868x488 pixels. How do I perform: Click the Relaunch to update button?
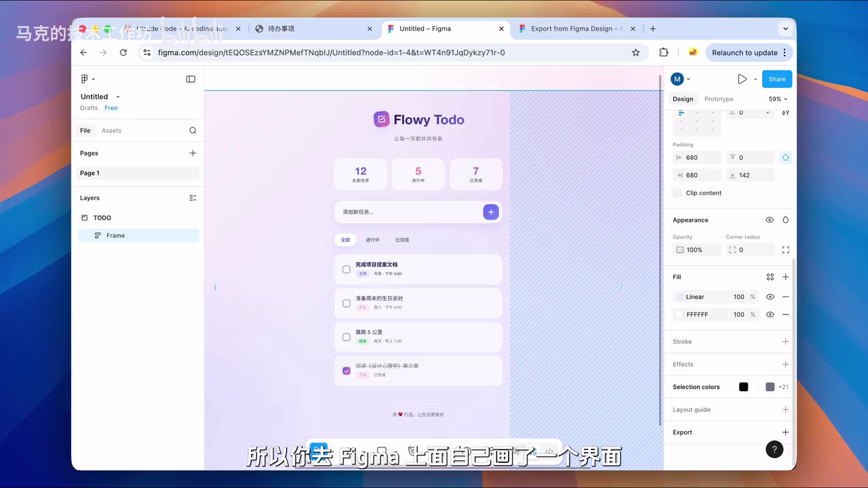coord(745,53)
